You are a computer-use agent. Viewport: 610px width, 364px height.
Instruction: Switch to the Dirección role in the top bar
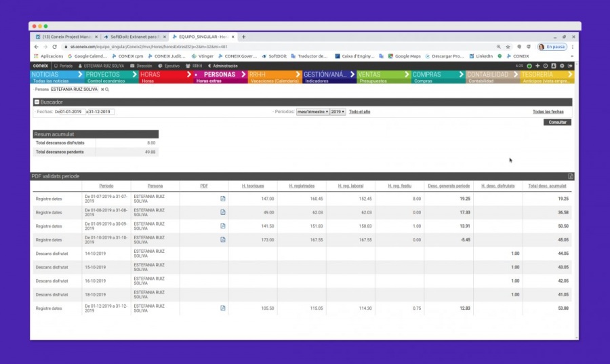pyautogui.click(x=141, y=66)
